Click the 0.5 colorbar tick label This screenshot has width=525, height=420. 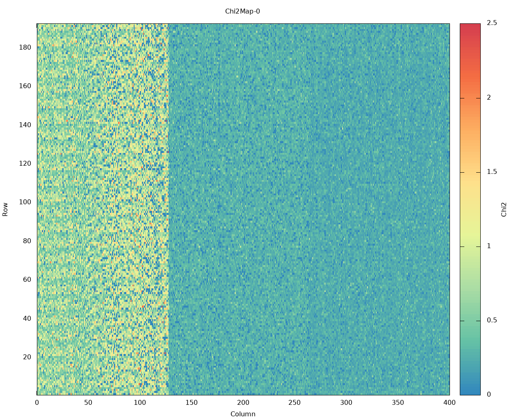coord(492,320)
